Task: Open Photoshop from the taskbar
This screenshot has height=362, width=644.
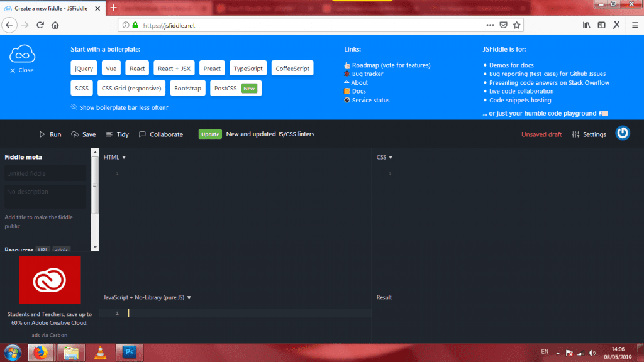Action: (130, 353)
